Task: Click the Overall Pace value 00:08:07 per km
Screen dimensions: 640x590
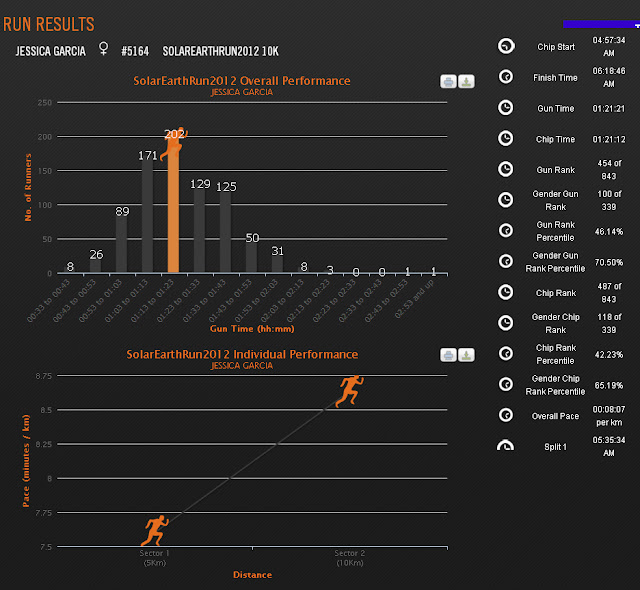Action: coord(609,416)
